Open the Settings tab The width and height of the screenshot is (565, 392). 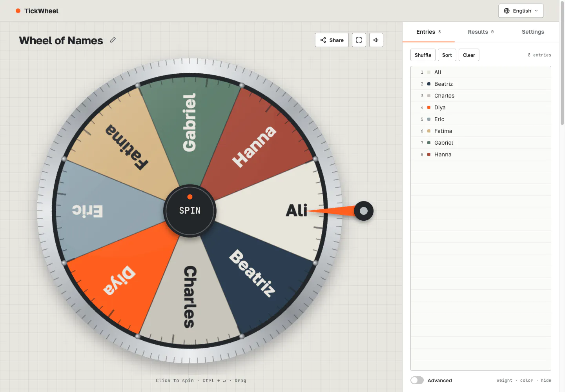pos(533,32)
